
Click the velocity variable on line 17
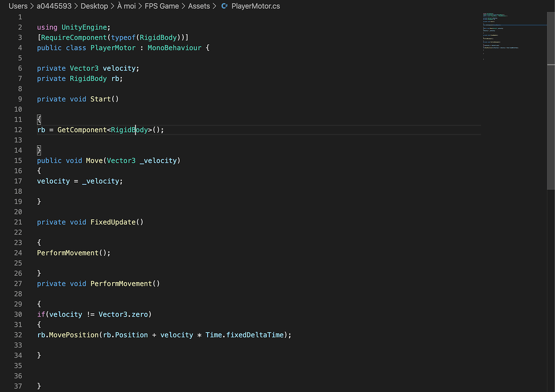click(53, 181)
